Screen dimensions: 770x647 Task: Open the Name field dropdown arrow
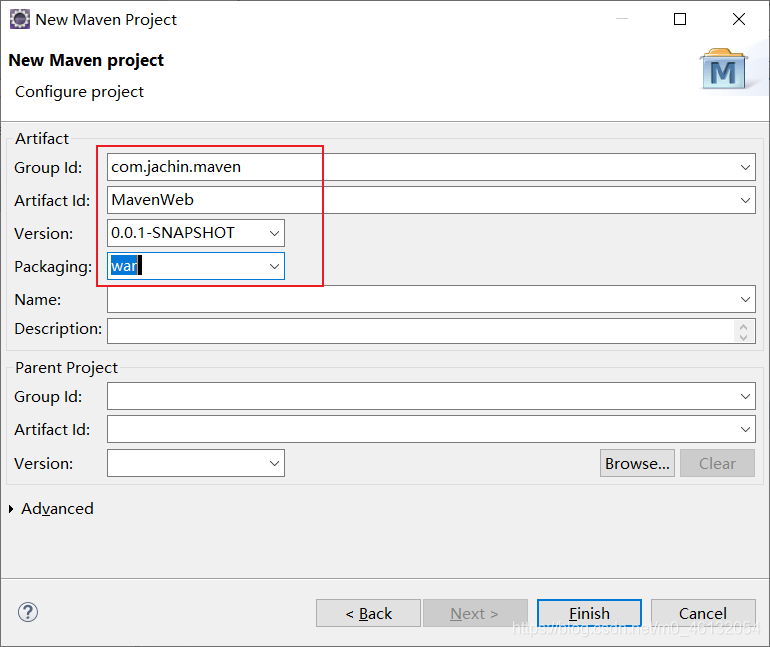pos(746,299)
